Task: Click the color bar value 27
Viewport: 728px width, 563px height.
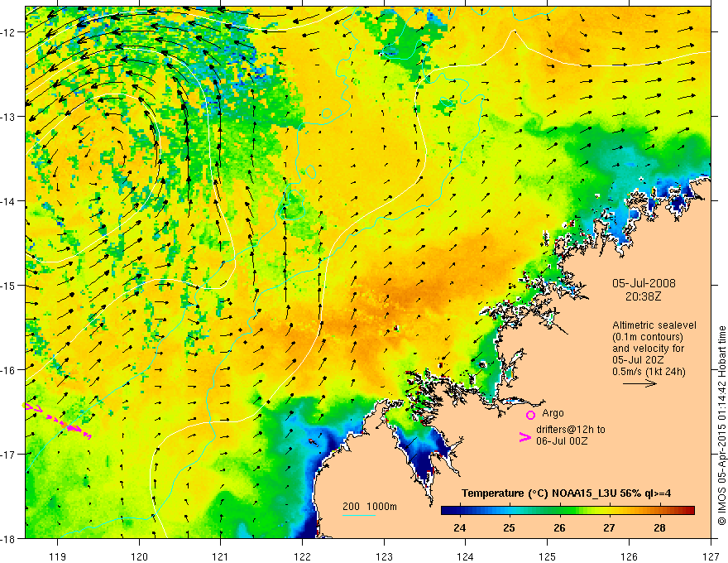Action: (x=609, y=527)
